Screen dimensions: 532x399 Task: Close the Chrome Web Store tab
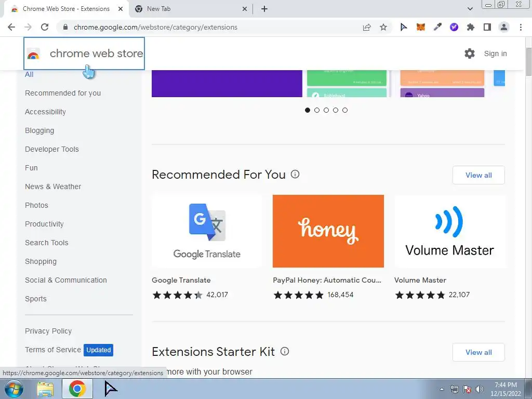pyautogui.click(x=121, y=9)
